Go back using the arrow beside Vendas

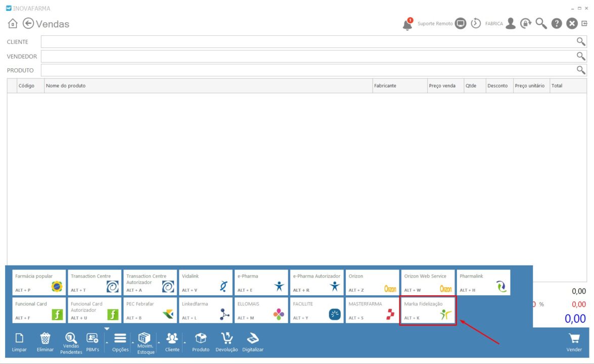point(28,24)
